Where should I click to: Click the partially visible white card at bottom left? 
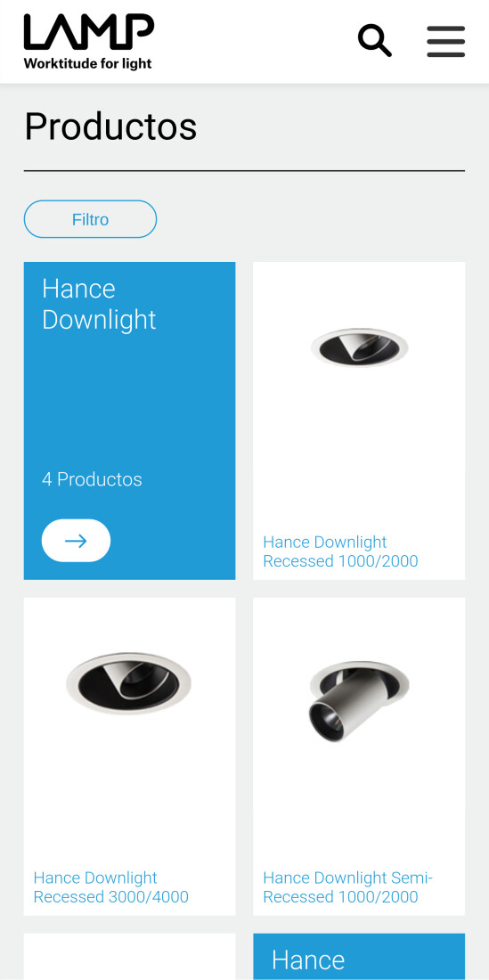tap(130, 957)
